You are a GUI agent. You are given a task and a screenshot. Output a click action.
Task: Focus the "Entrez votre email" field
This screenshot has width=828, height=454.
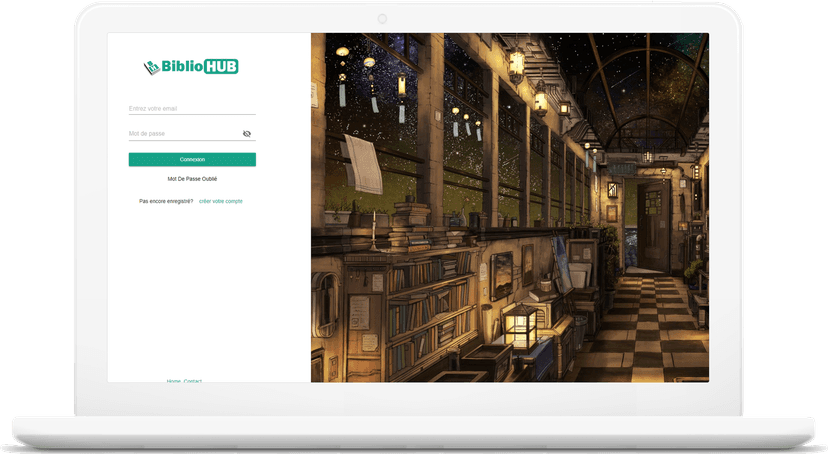(x=192, y=109)
